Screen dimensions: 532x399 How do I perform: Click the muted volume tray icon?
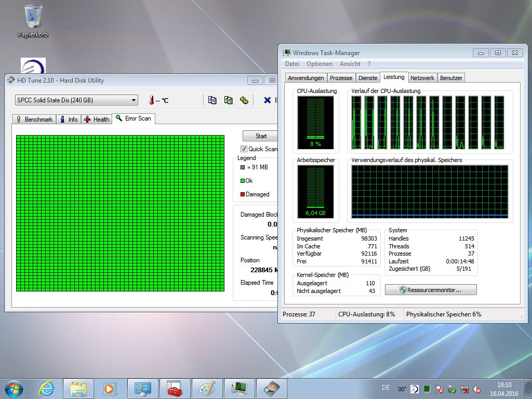pyautogui.click(x=477, y=389)
